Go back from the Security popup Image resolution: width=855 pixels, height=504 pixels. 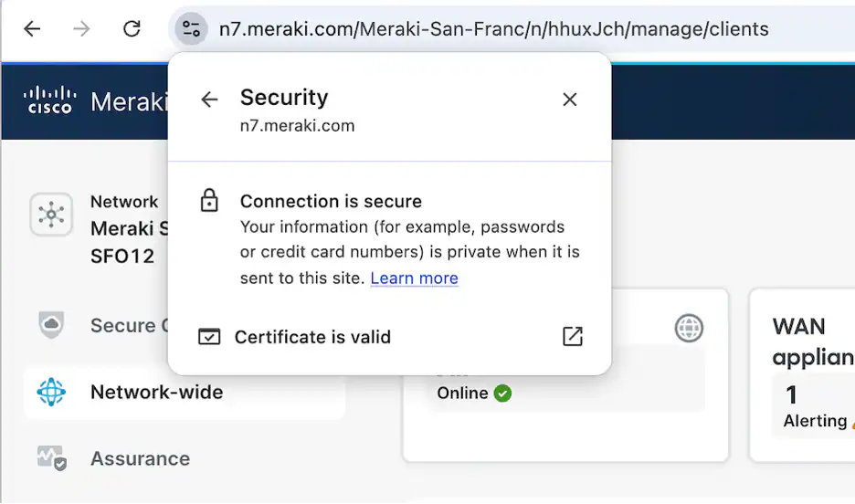(x=209, y=100)
